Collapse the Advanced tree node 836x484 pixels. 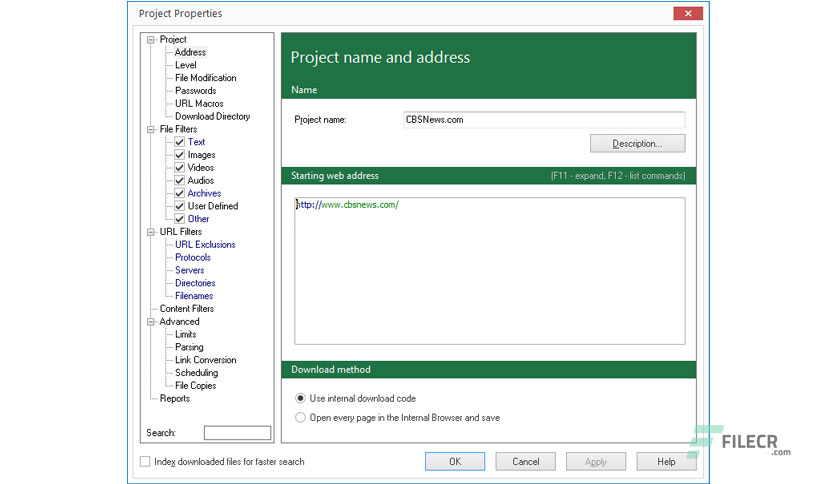click(151, 321)
